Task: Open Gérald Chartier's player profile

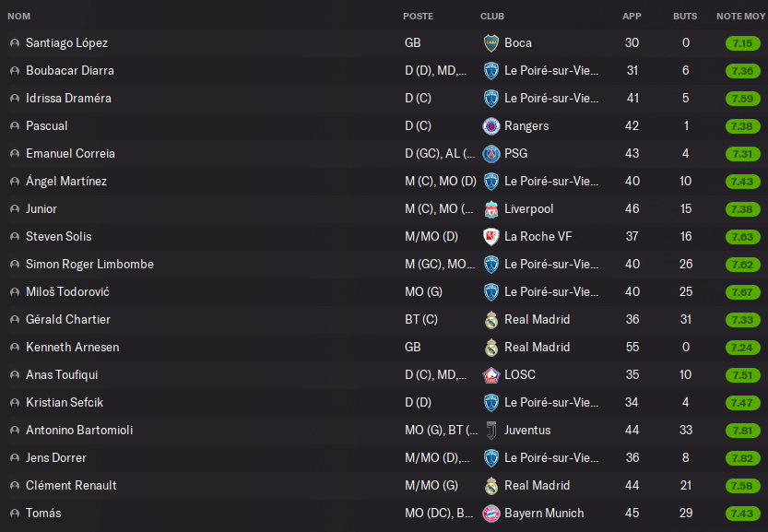Action: tap(68, 319)
